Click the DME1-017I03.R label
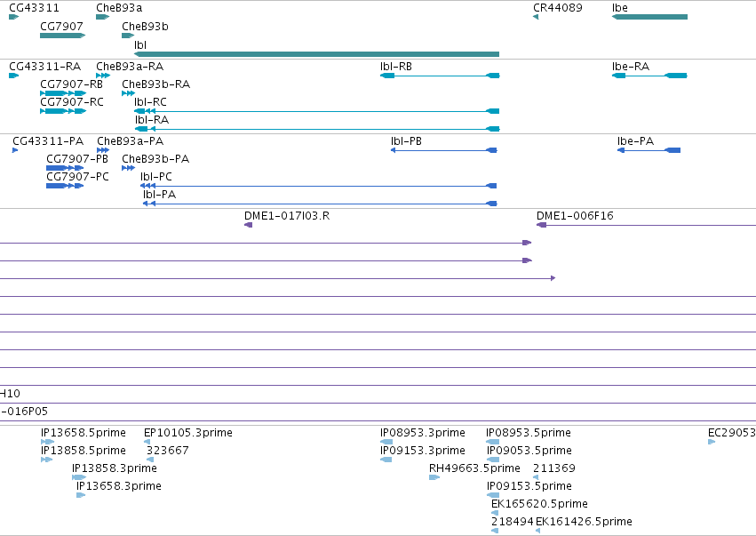Viewport: 756px width, 536px height. point(287,216)
